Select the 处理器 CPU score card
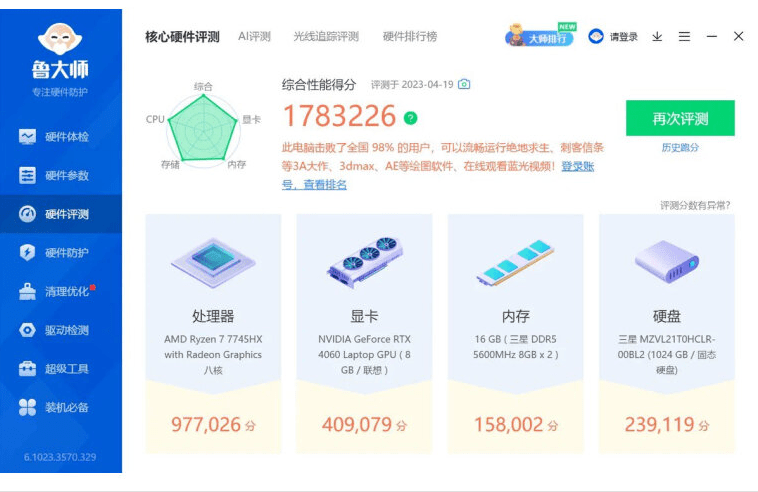 click(213, 333)
